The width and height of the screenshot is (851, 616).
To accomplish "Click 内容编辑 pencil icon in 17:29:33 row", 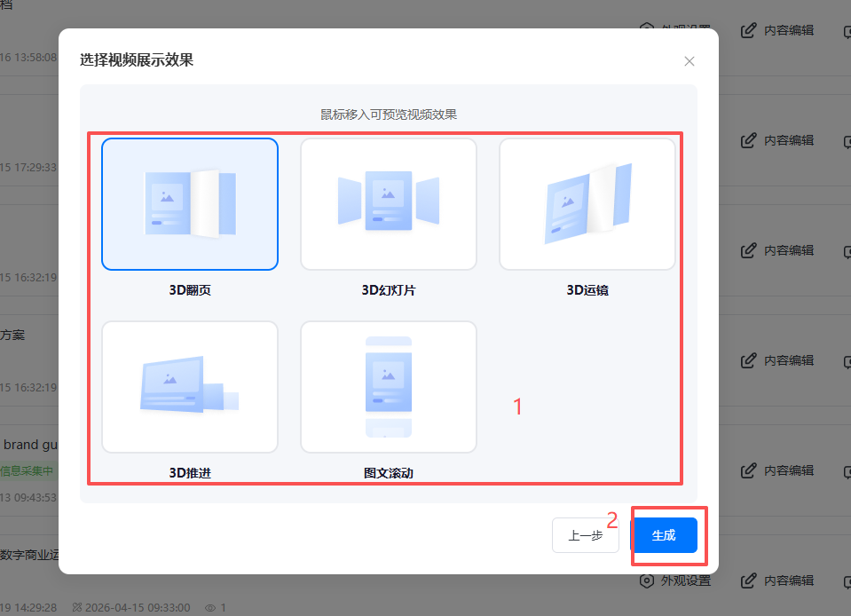I will pos(749,140).
